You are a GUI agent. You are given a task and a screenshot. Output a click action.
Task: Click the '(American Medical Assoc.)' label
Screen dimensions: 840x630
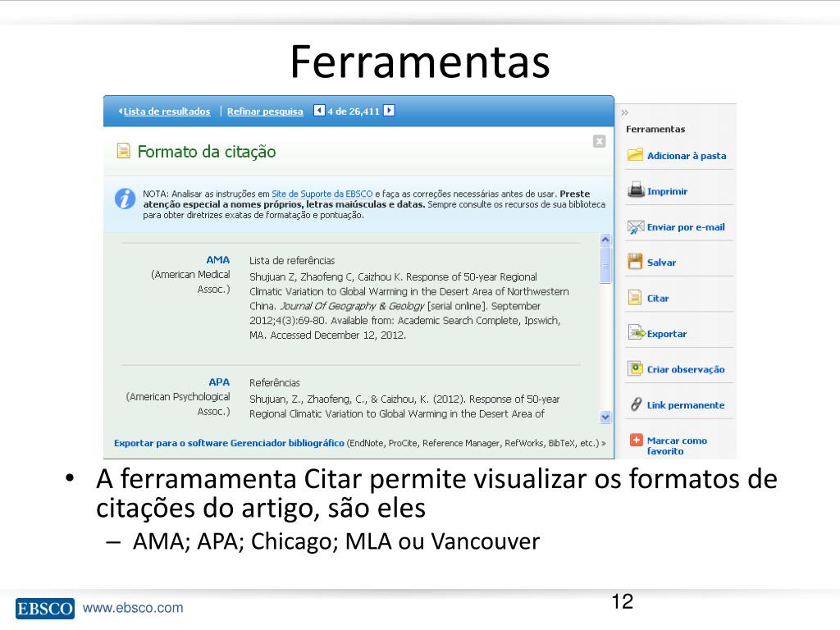pyautogui.click(x=190, y=282)
